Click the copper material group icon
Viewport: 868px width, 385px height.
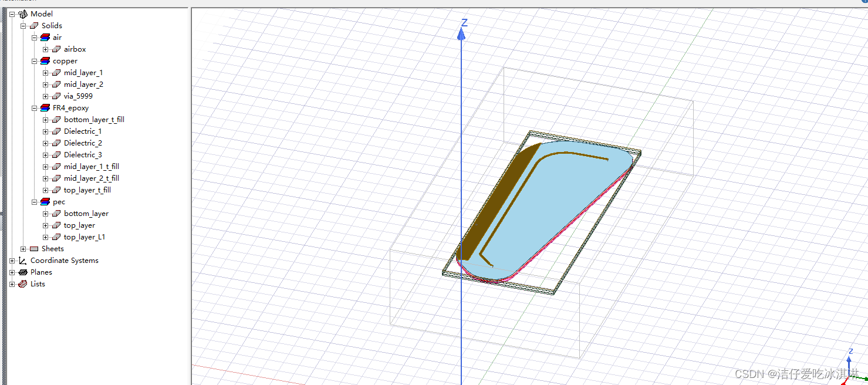coord(45,61)
